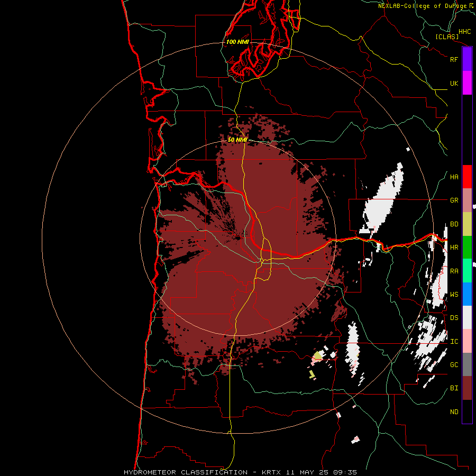The height and width of the screenshot is (476, 476).
Task: Click the HR green legend swatch
Action: (x=467, y=248)
